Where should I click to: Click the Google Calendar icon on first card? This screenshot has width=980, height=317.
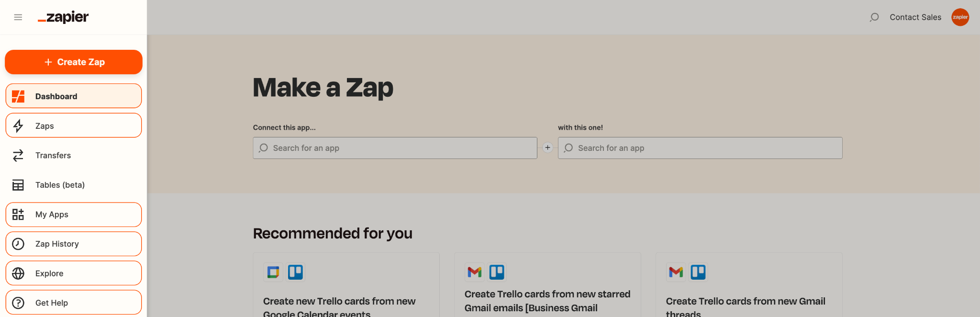click(x=272, y=272)
